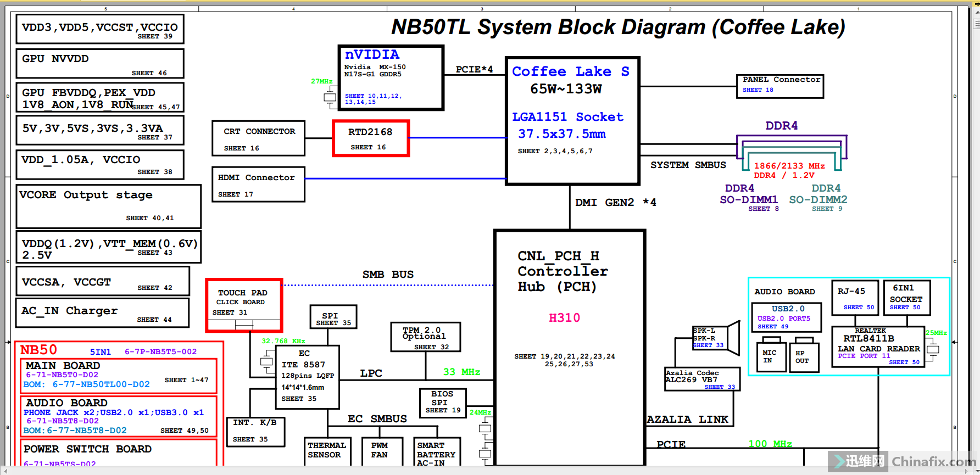Click the pink 'H310' chipset label

pyautogui.click(x=564, y=318)
